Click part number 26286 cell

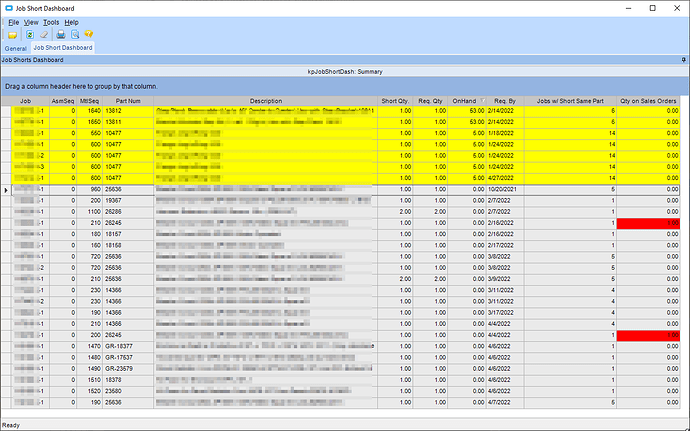[128, 212]
